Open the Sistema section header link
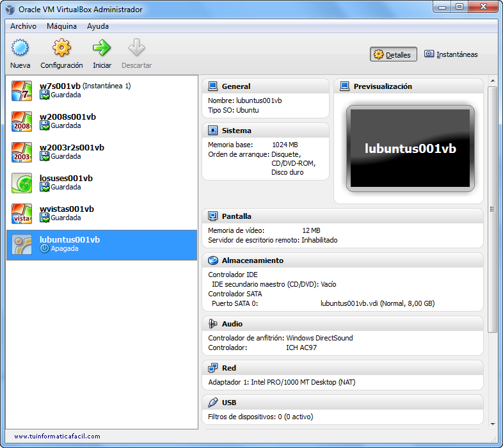 (236, 131)
